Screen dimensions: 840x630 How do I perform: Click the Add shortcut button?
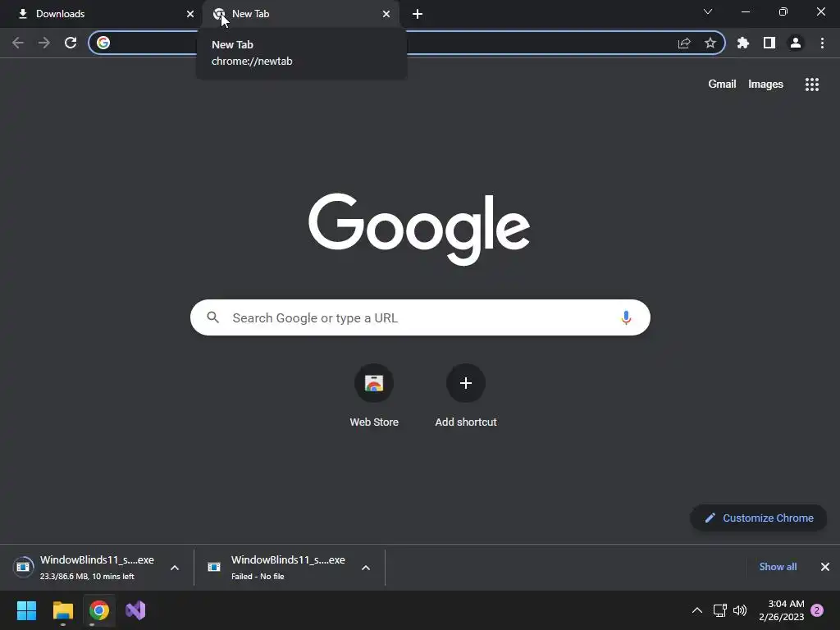click(466, 396)
